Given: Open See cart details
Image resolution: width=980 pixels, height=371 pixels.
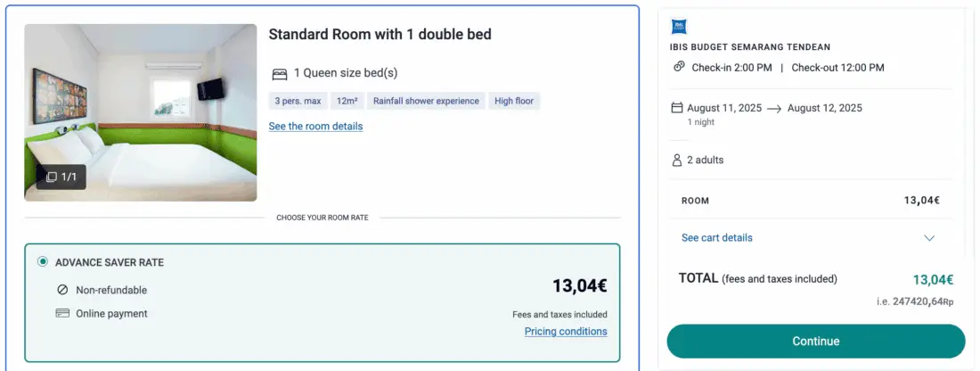Looking at the screenshot, I should 716,238.
